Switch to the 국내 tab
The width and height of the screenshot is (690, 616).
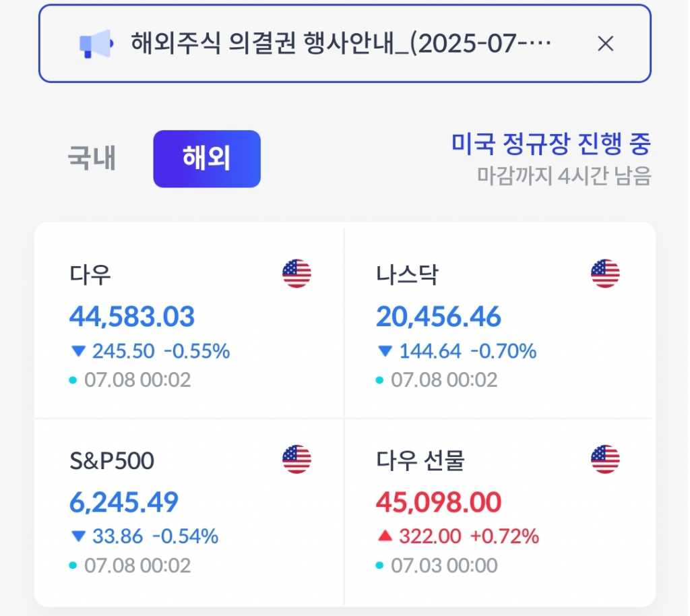click(x=92, y=159)
